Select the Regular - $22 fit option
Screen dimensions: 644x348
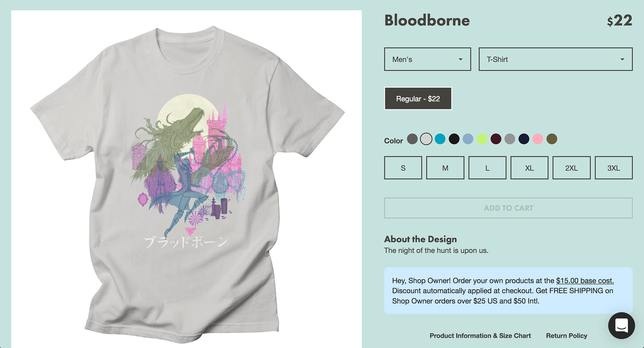[x=418, y=99]
